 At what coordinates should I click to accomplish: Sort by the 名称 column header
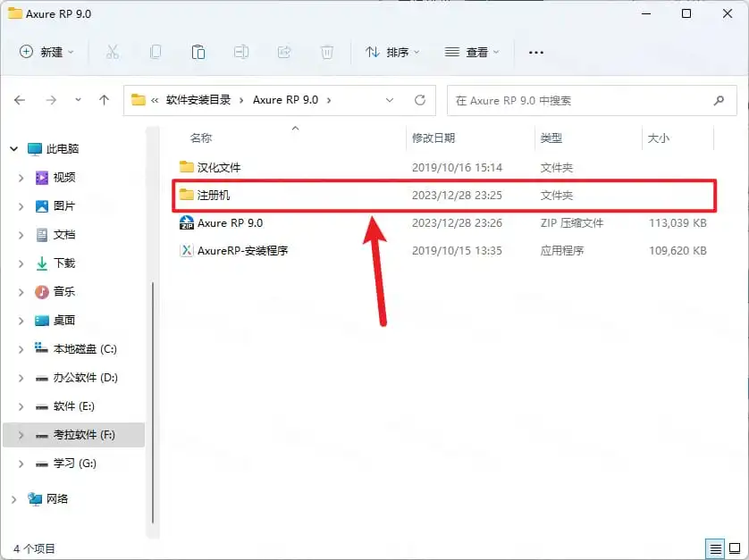200,138
